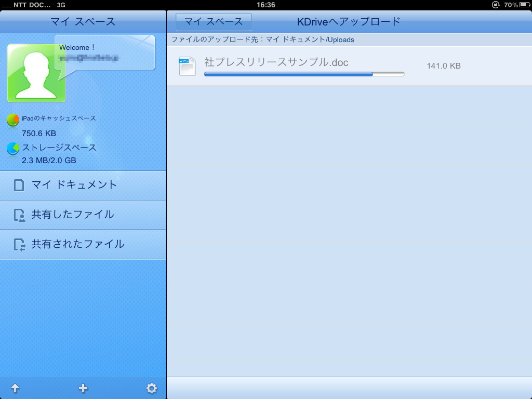Tap the upload arrow icon at bottom left

click(16, 388)
